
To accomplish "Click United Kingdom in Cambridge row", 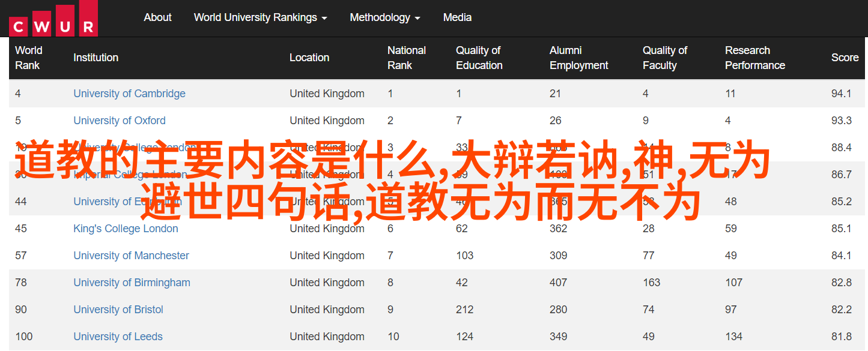I will [x=327, y=94].
